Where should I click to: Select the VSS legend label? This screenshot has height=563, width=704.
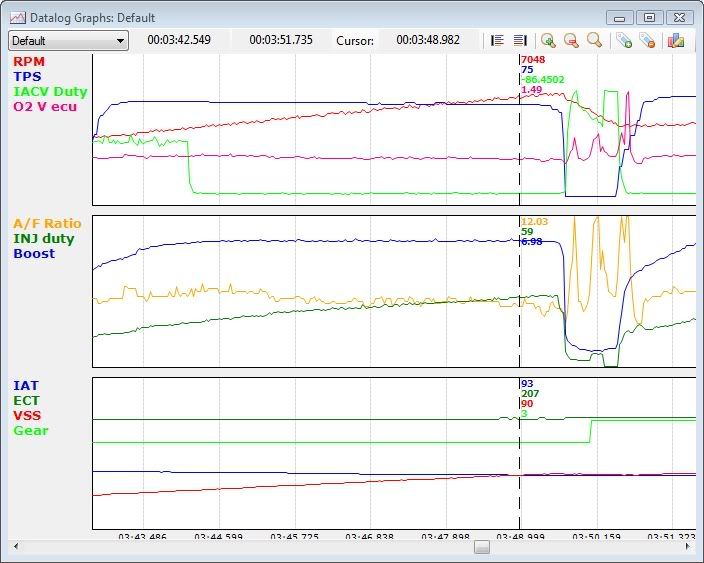click(x=27, y=416)
